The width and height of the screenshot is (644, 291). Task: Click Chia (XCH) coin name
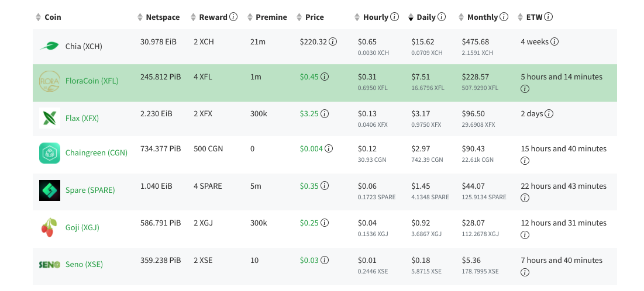click(84, 46)
